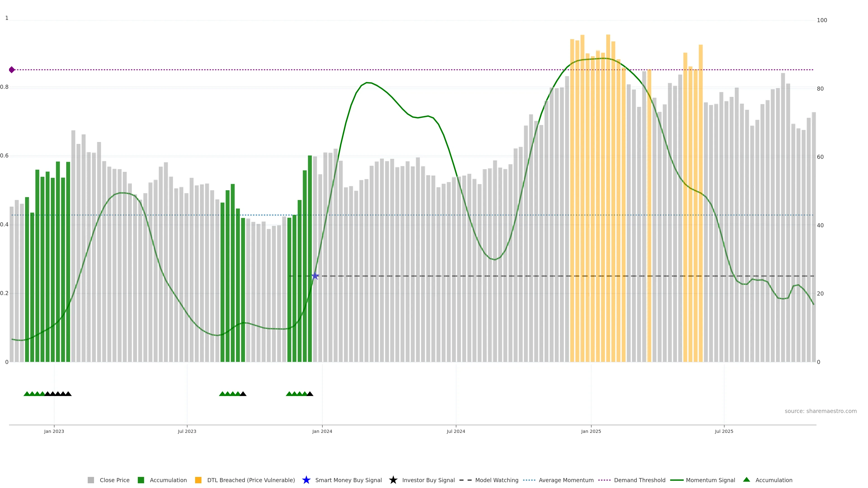Click the dashed Model Watching legend line icon
The width and height of the screenshot is (868, 488).
coord(465,480)
